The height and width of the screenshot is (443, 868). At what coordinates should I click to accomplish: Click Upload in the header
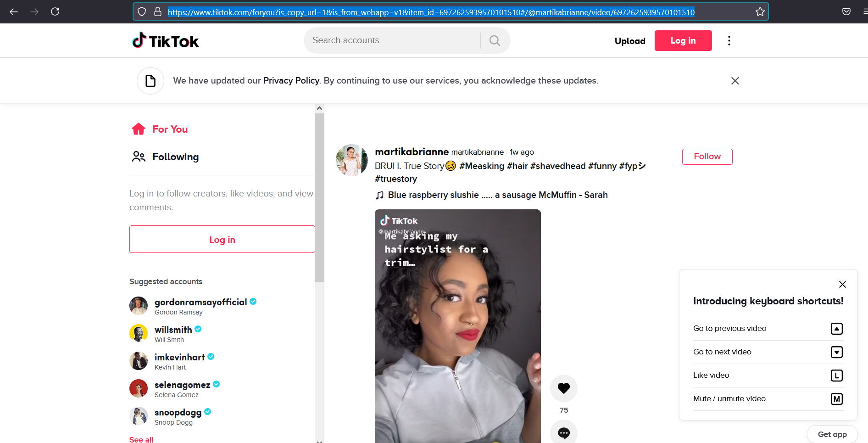pyautogui.click(x=630, y=41)
